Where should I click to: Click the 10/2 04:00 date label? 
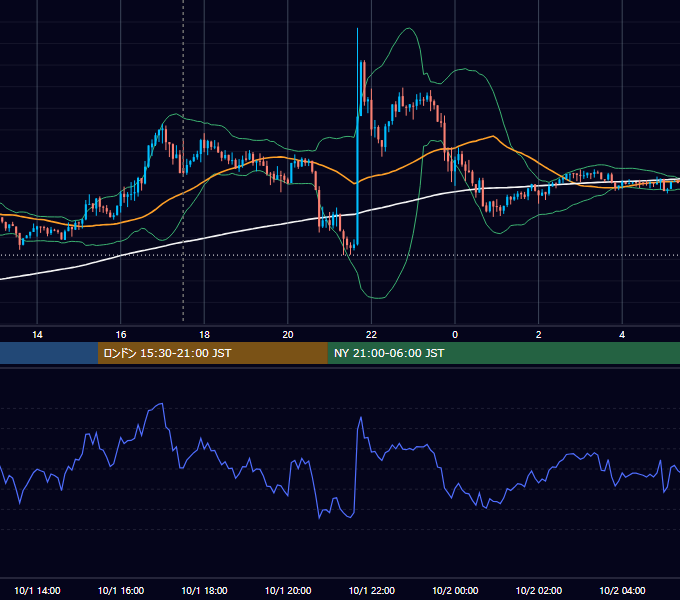(x=622, y=590)
